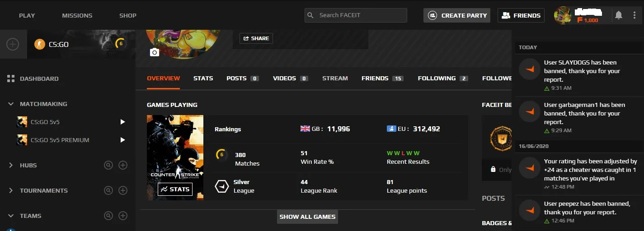The image size is (644, 231).
Task: Play CS:GO 5v5 using the arrow icon
Action: pyautogui.click(x=122, y=122)
